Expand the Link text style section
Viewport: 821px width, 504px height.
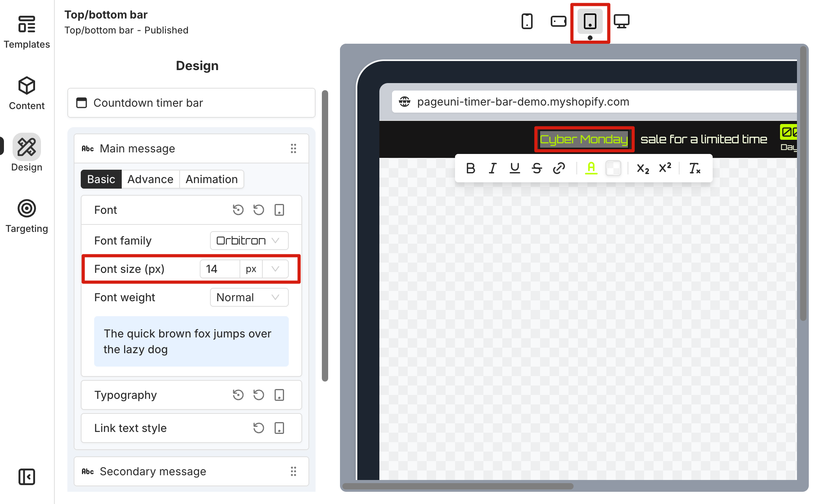coord(191,428)
